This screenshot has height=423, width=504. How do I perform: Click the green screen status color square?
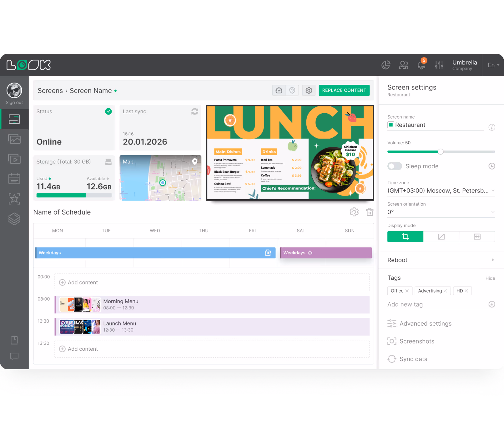[391, 125]
